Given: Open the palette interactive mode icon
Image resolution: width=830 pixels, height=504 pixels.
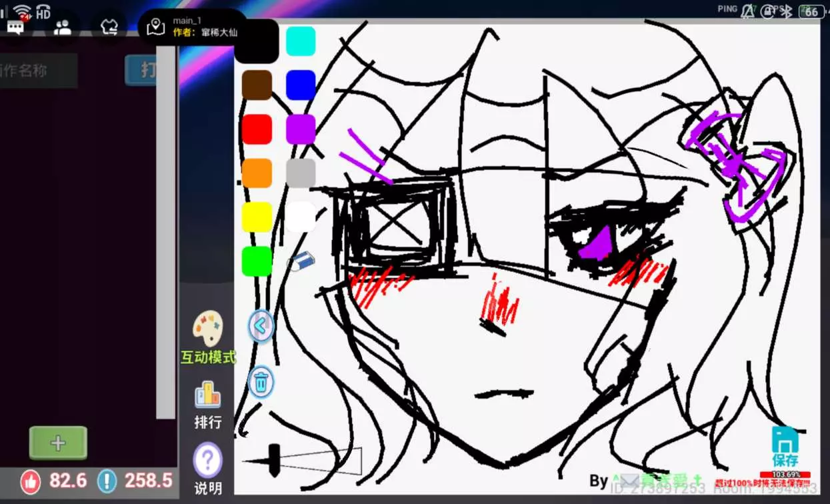Looking at the screenshot, I should 207,329.
